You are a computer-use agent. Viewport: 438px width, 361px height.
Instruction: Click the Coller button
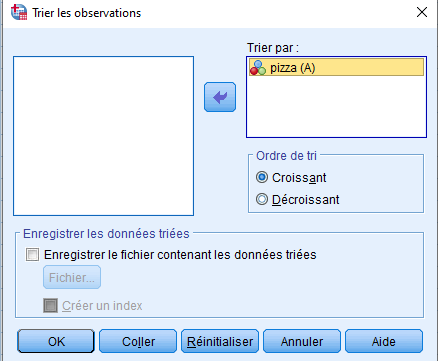point(138,341)
